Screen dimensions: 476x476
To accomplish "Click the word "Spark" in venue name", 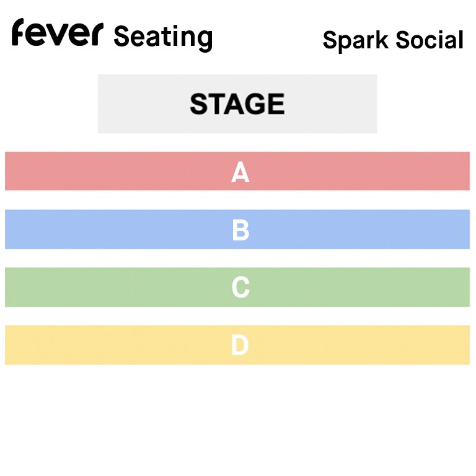I will (356, 40).
